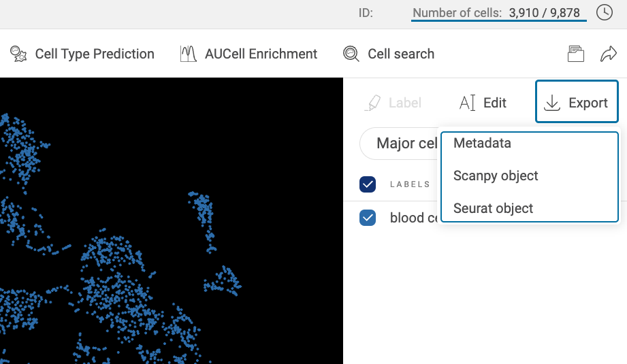Screen dimensions: 627x364
Task: Click the share arrow icon
Action: (608, 54)
